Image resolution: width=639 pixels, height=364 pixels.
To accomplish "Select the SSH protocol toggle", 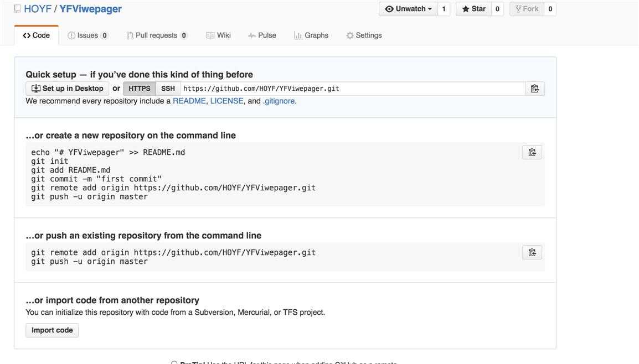I will [168, 89].
